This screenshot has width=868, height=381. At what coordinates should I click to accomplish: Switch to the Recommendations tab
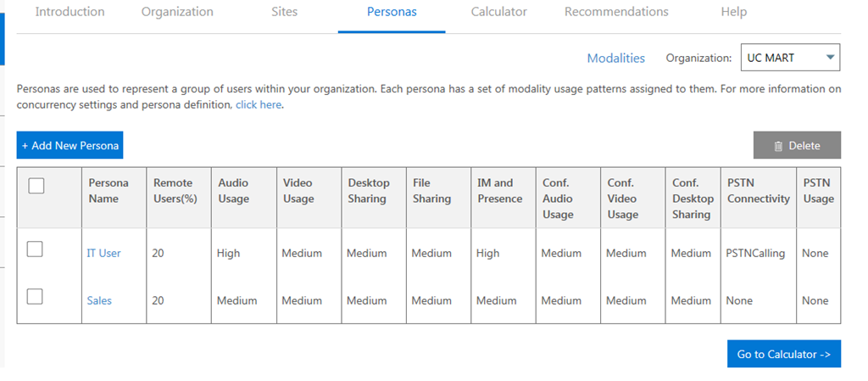pos(616,12)
